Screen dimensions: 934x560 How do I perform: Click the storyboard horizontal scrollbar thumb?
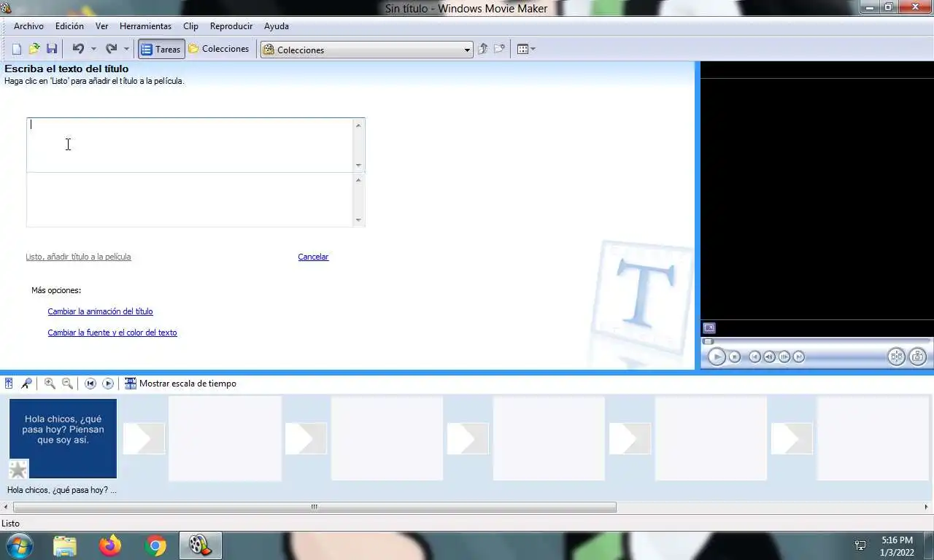pyautogui.click(x=314, y=507)
